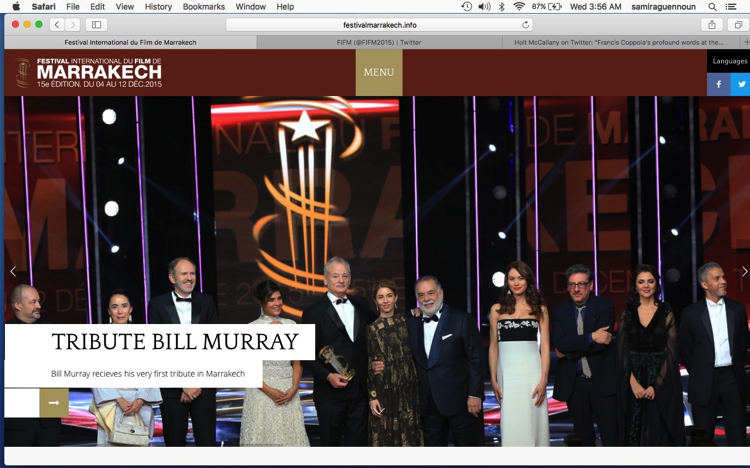Screen dimensions: 750x468
Task: Open a new tab with plus button
Action: point(745,42)
